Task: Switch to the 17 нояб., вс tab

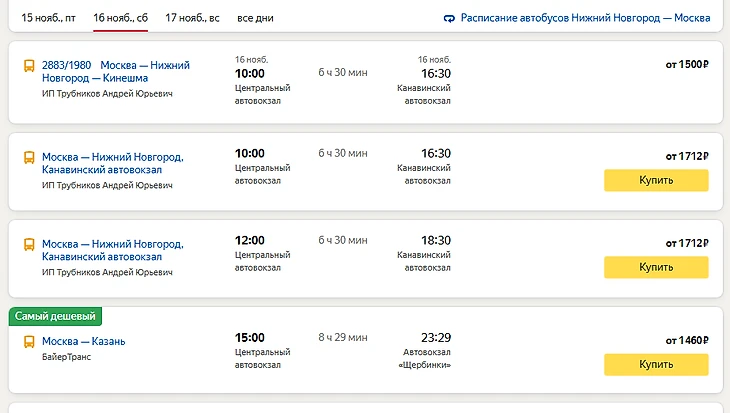Action: click(193, 18)
